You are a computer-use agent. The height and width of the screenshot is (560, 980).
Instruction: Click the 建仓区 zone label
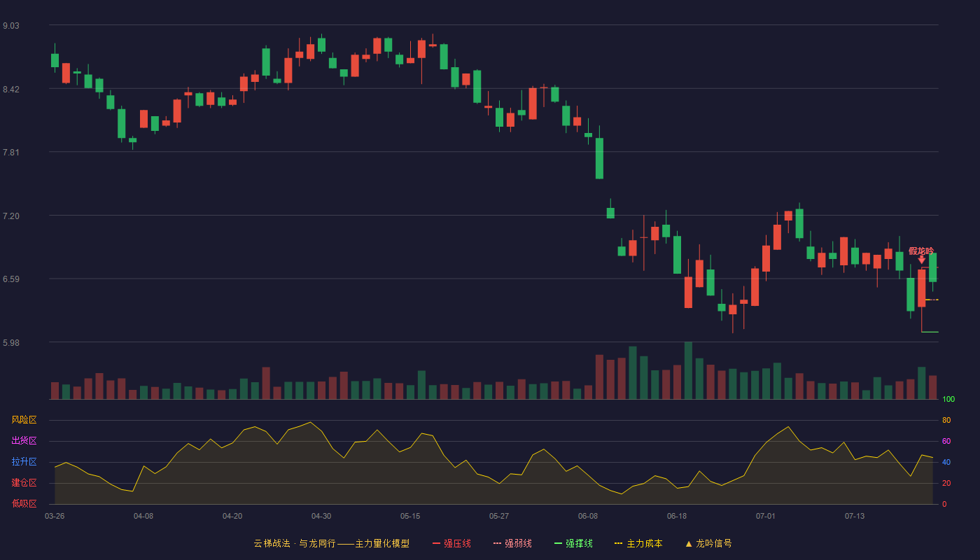[24, 483]
